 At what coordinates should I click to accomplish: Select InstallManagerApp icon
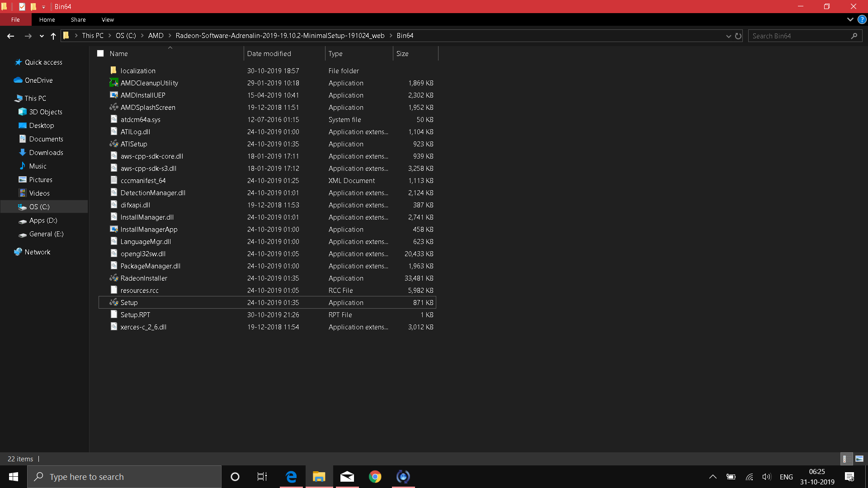(113, 229)
